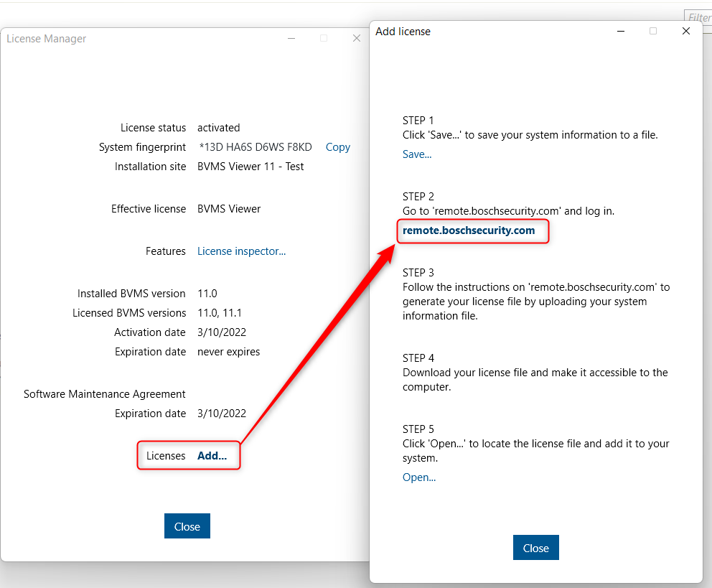Click the 'STEP 4' heading
The height and width of the screenshot is (588, 712).
point(418,358)
